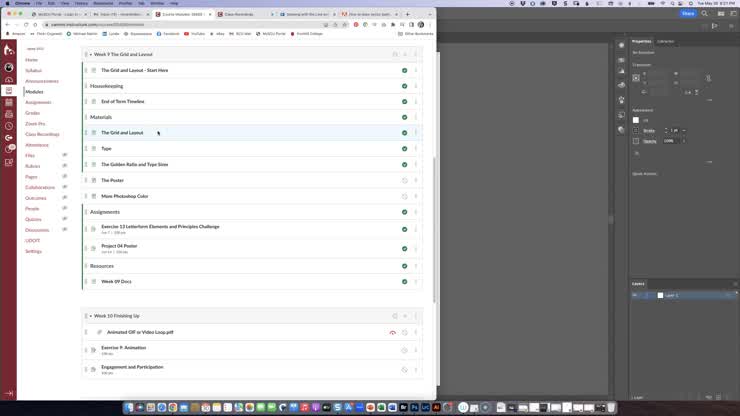Open opacity dropdown arrow in Illustrator
740x416 pixels.
[x=684, y=141]
